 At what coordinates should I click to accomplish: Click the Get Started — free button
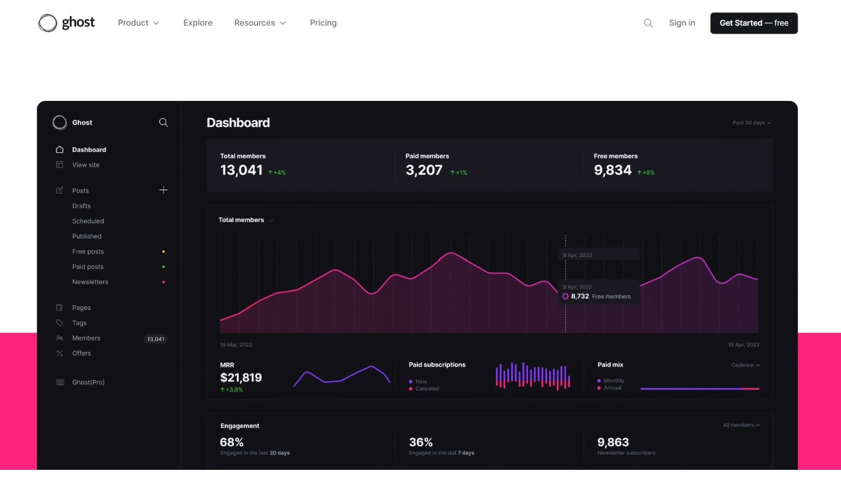click(753, 23)
